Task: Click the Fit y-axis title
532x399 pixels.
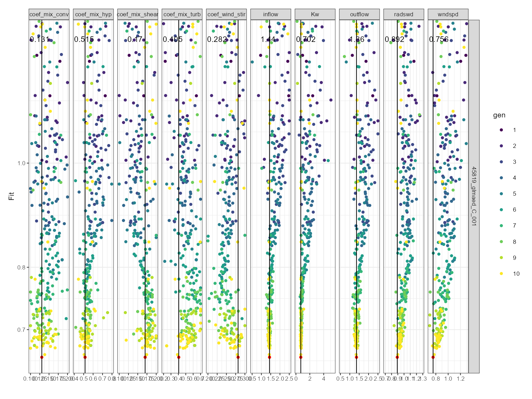Action: (x=12, y=196)
